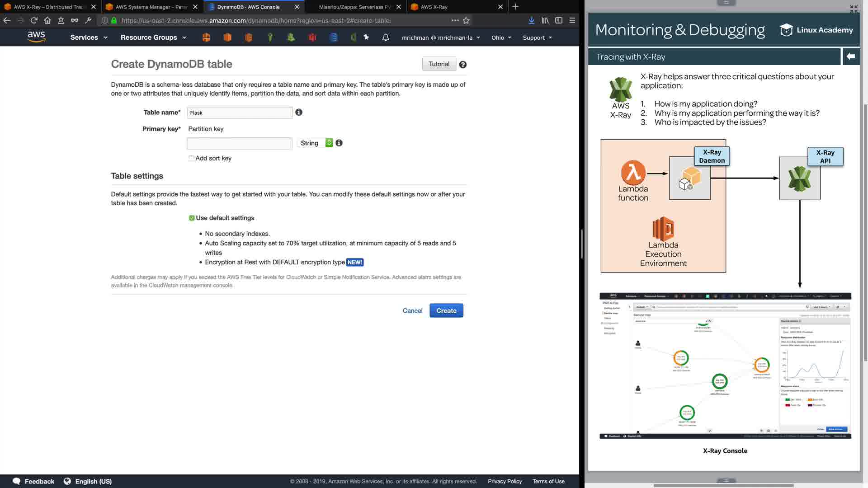Screen dimensions: 868x488
Task: Click the partition key name field
Action: 239,143
